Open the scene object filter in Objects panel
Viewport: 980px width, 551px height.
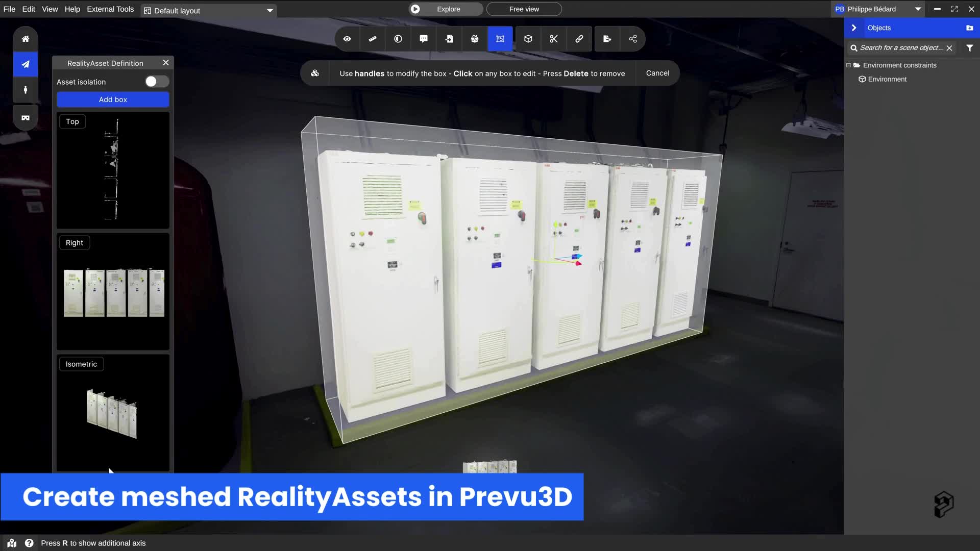coord(969,47)
